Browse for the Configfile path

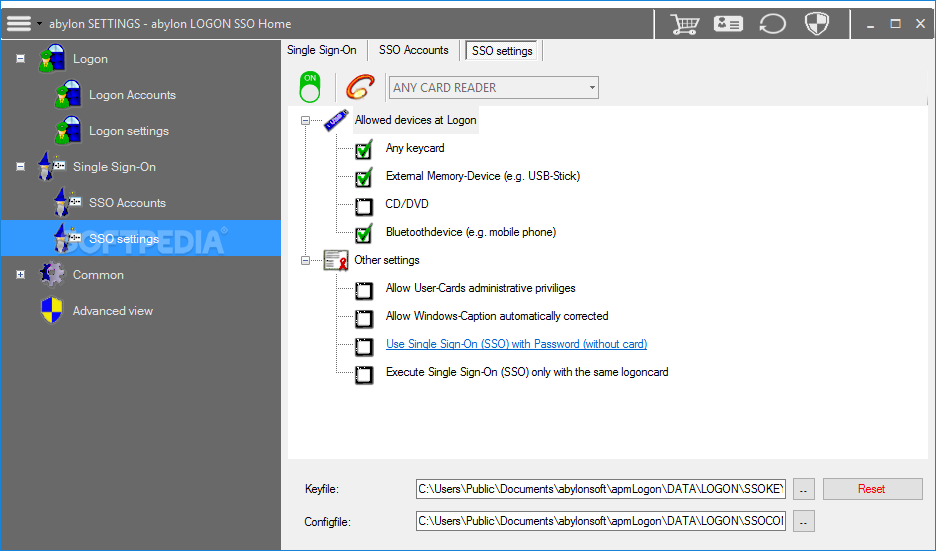803,521
